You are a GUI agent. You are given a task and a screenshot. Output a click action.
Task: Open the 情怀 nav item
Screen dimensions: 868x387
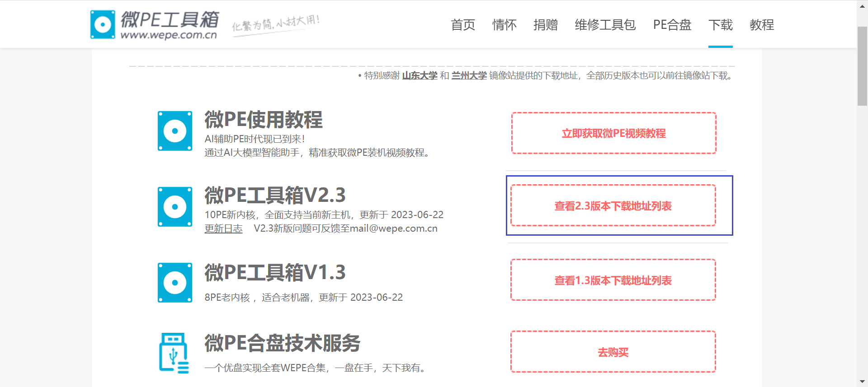(x=505, y=25)
